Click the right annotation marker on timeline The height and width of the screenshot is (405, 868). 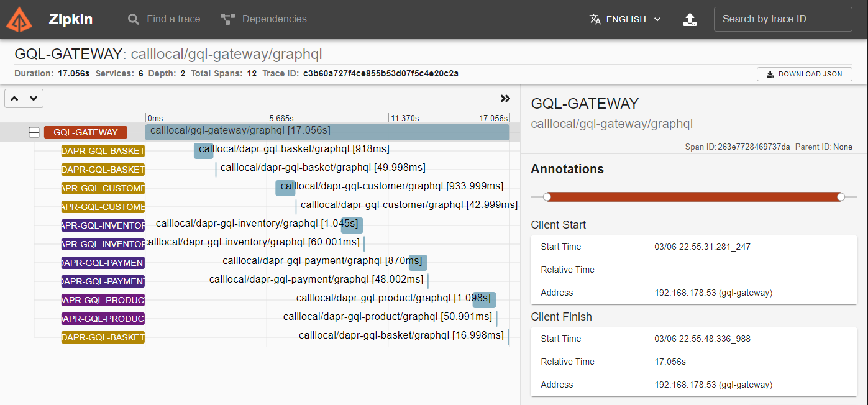tap(841, 197)
